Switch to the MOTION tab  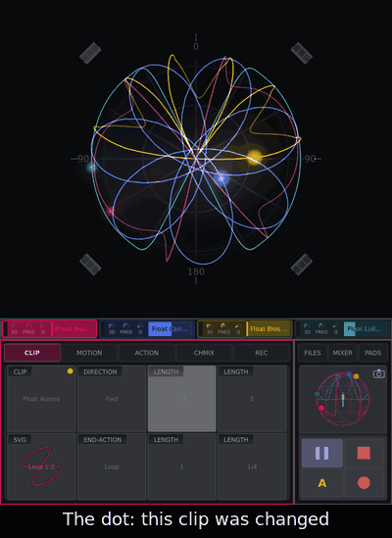pos(89,353)
